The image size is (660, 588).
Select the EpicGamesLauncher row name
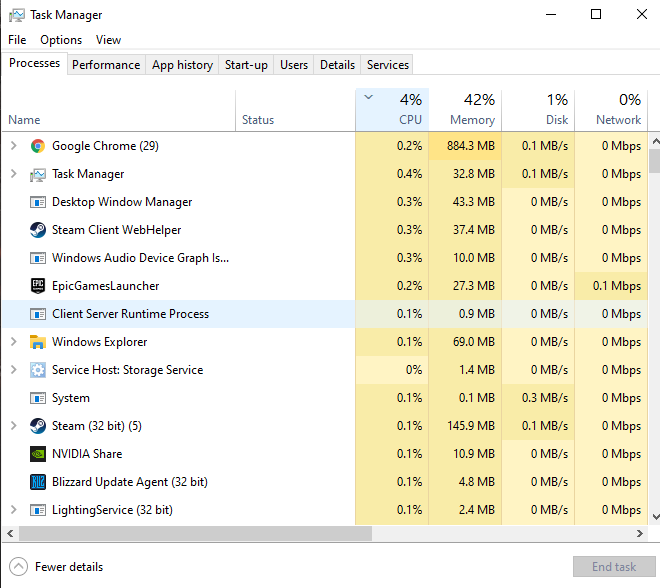click(106, 286)
